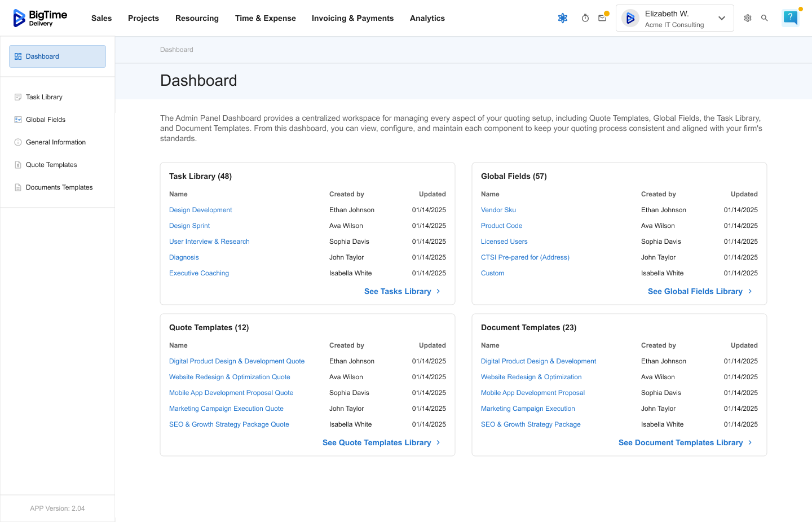Click the See Global Fields Library chevron
This screenshot has height=522, width=812.
pyautogui.click(x=750, y=291)
